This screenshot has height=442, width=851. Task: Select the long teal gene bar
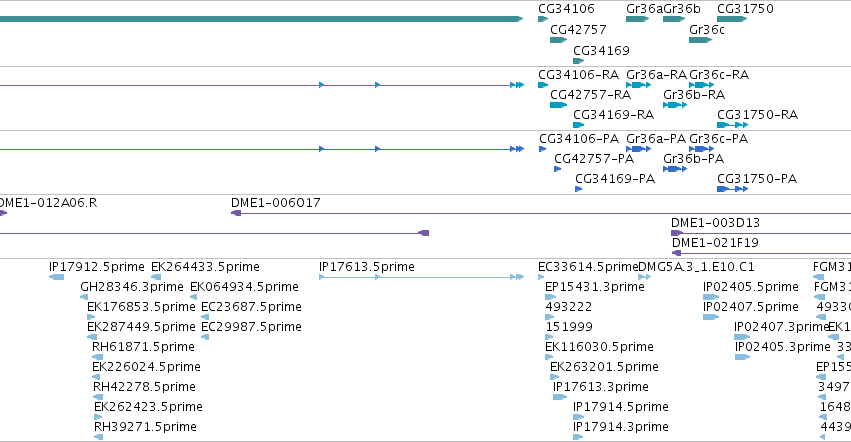pos(262,19)
